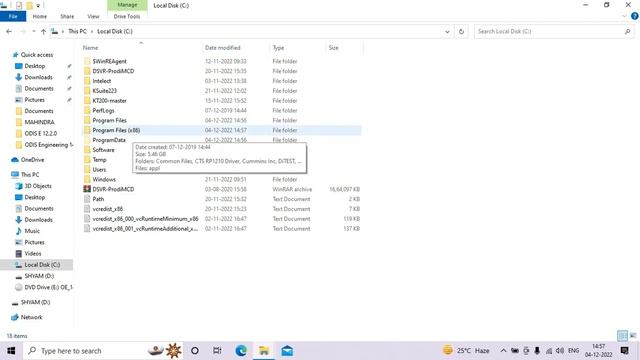
Task: Open File Explorer taskbar icon
Action: point(264,351)
